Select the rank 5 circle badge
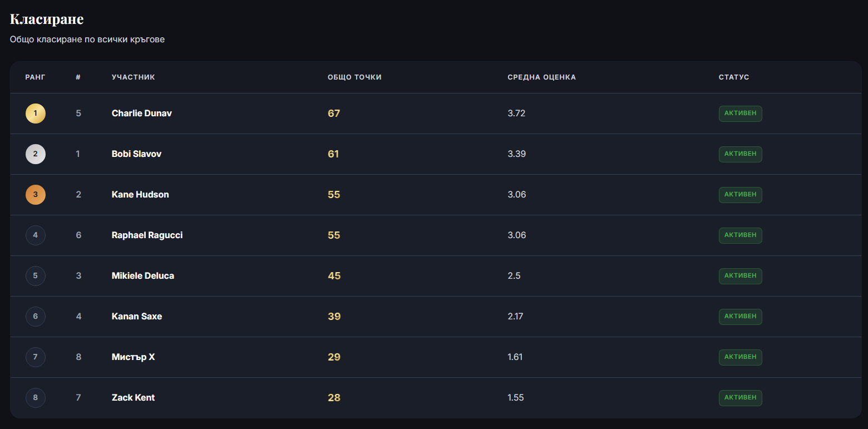 click(36, 276)
